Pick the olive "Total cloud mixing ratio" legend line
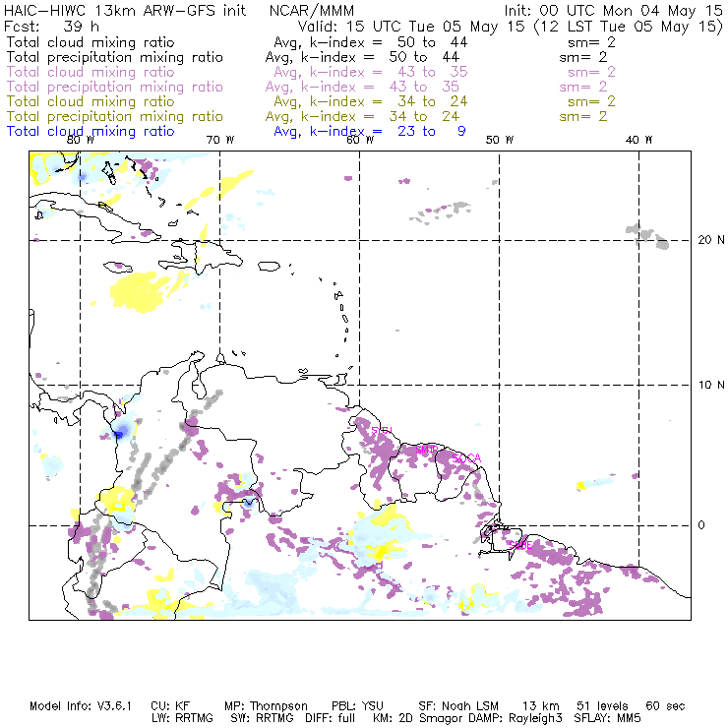The width and height of the screenshot is (728, 728). [x=91, y=101]
